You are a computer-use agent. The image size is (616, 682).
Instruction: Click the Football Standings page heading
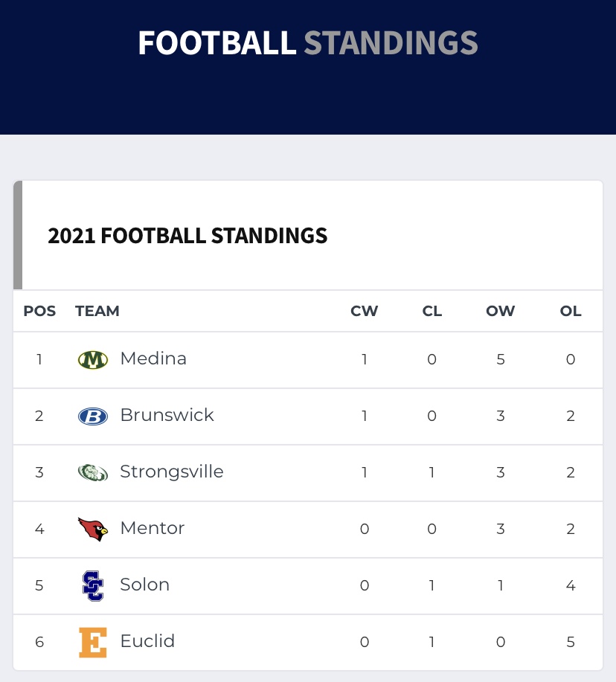tap(308, 43)
